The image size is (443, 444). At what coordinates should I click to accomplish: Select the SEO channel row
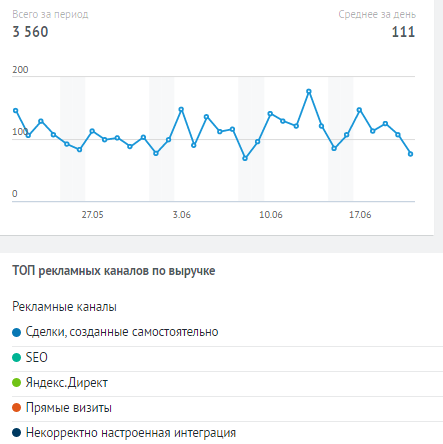point(227,359)
